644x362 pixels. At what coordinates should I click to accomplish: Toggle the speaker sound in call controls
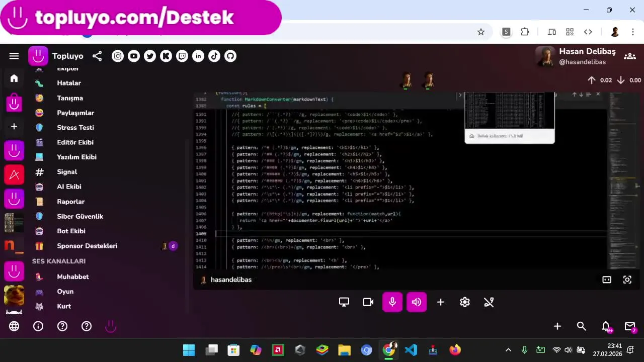click(417, 302)
